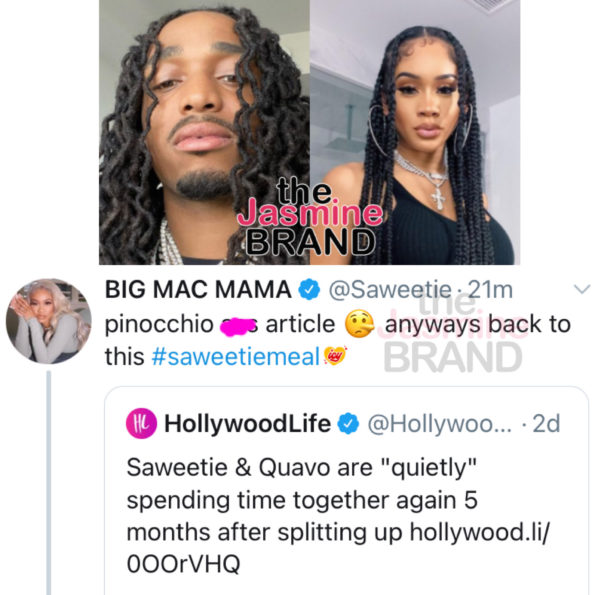Click the lying face emoji
This screenshot has width=595, height=595.
tap(359, 324)
